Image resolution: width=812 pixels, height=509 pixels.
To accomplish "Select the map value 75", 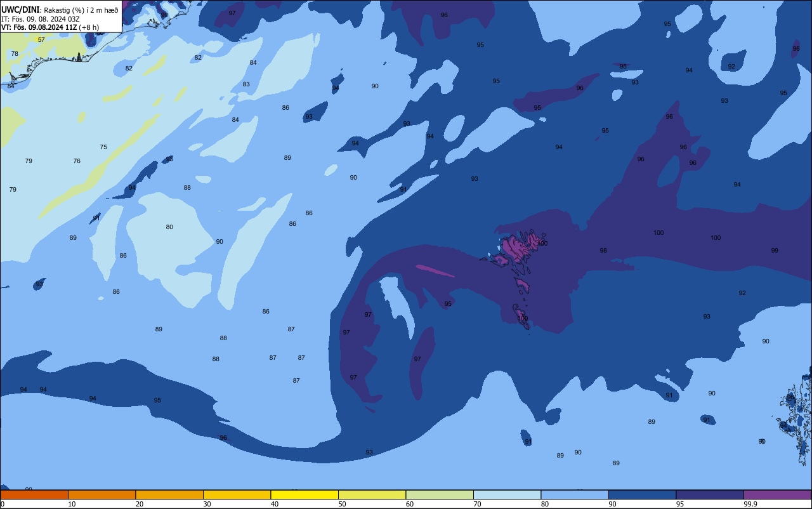I will click(103, 147).
